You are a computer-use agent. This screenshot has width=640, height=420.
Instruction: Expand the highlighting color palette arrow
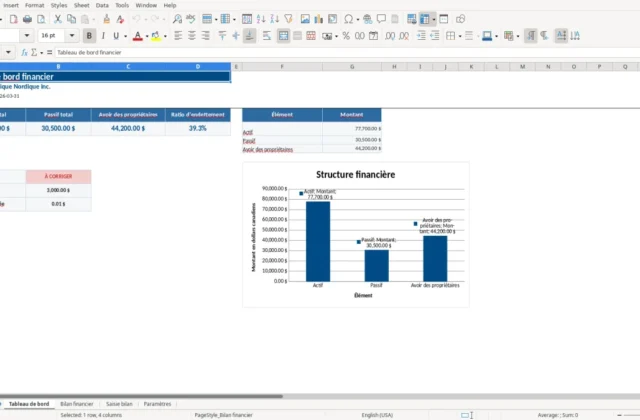pos(165,36)
